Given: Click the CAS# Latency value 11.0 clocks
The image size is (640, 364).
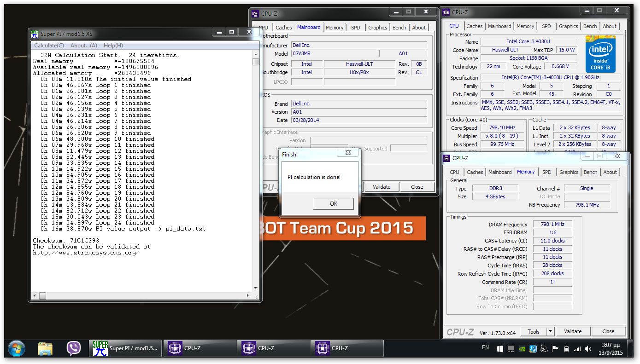Looking at the screenshot, I should click(x=552, y=241).
